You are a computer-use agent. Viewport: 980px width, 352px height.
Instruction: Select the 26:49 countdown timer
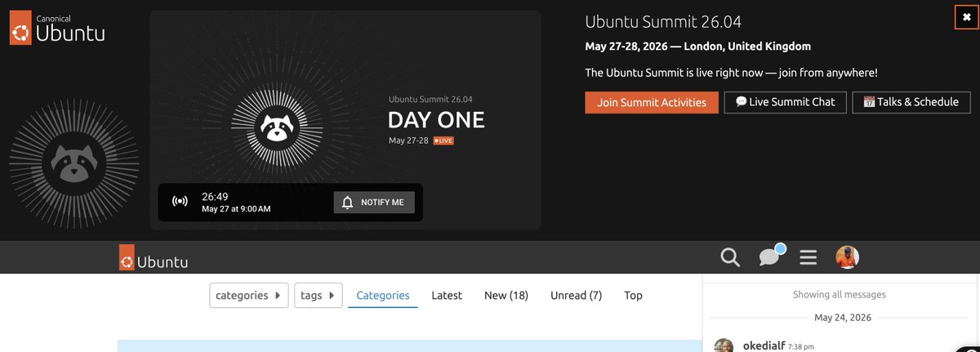click(215, 196)
